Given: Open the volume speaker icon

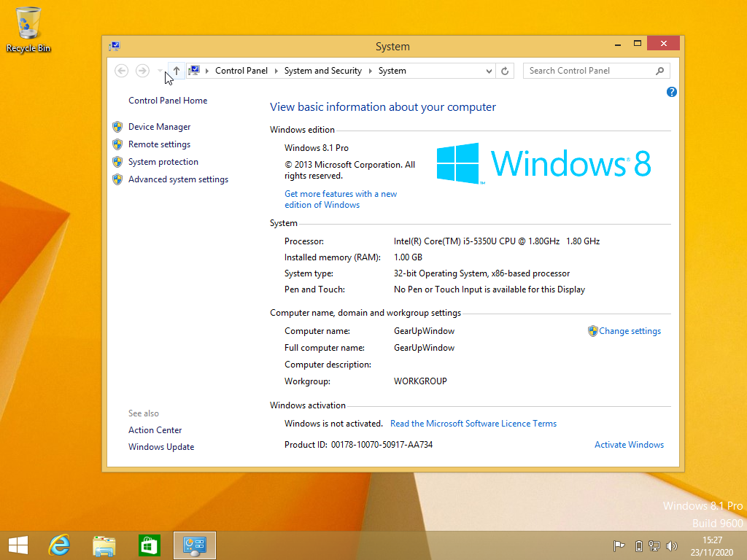Looking at the screenshot, I should 671,545.
